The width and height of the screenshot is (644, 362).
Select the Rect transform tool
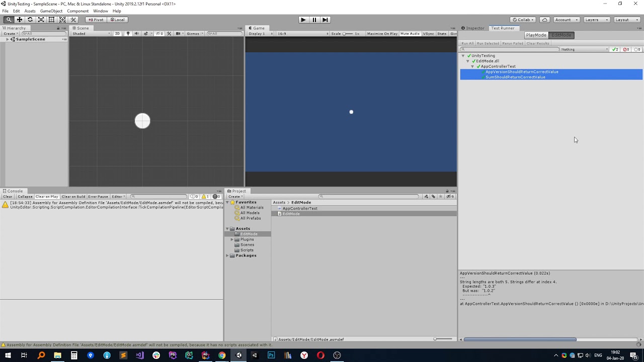pyautogui.click(x=51, y=20)
